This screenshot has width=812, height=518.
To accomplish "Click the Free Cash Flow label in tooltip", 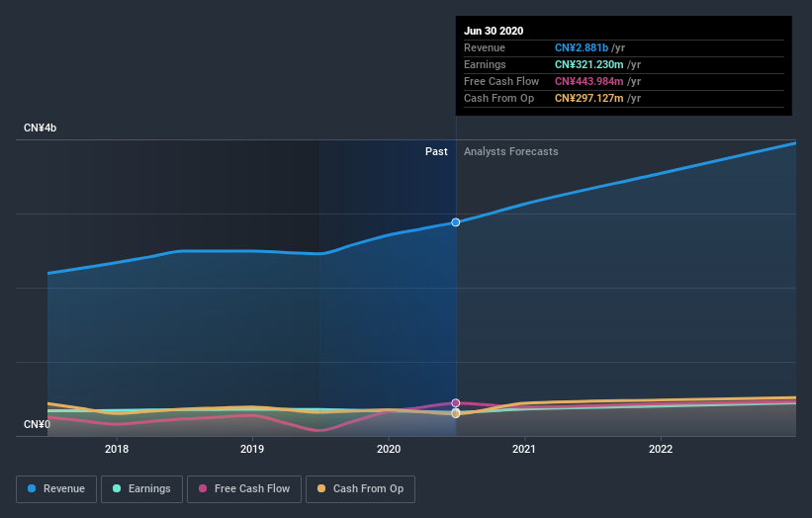I will pos(501,81).
